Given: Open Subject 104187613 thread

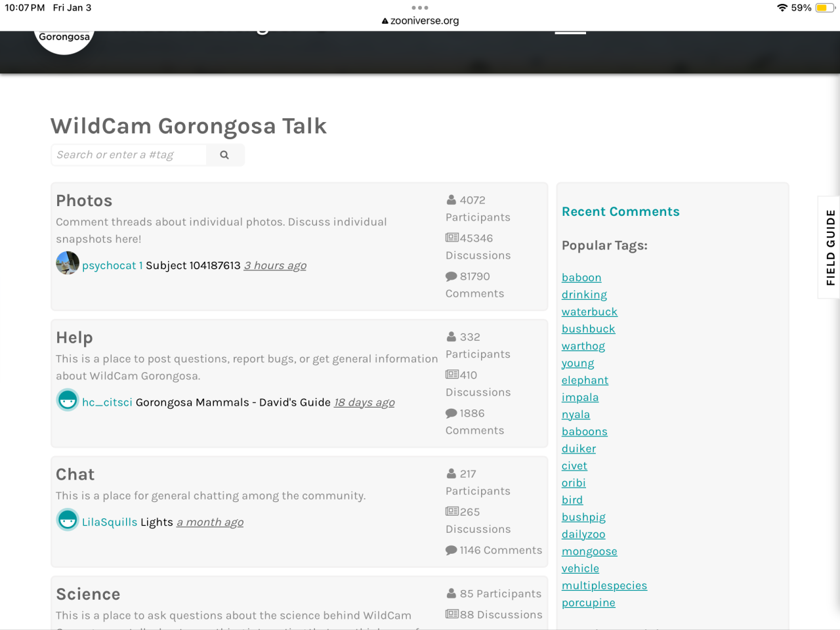Looking at the screenshot, I should (193, 266).
